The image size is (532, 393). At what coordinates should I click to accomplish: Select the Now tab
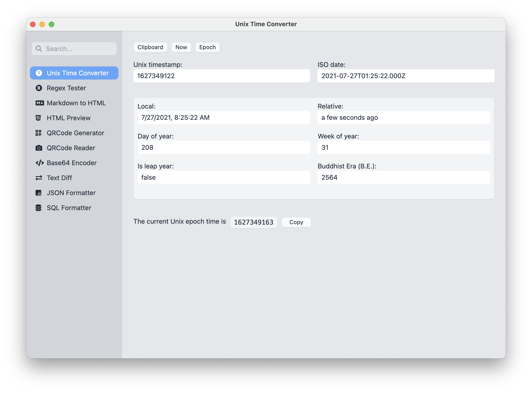coord(181,47)
